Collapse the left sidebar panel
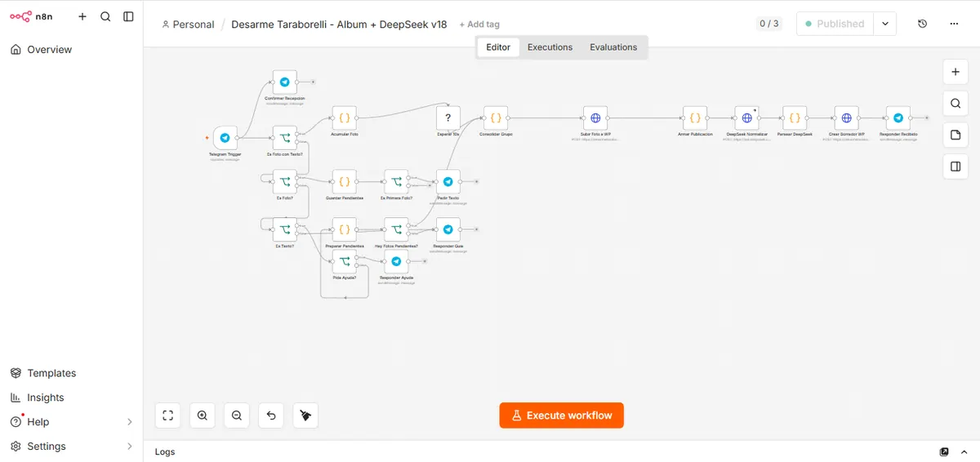 tap(128, 16)
